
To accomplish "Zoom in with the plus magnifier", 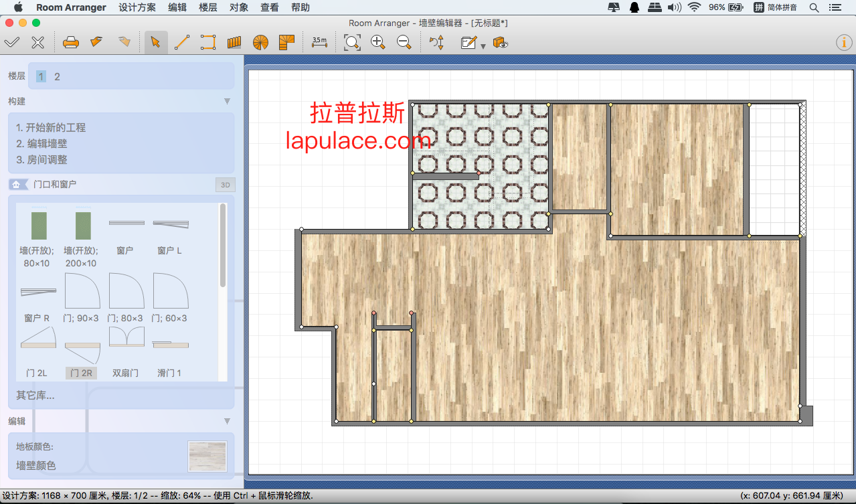I will pos(378,42).
